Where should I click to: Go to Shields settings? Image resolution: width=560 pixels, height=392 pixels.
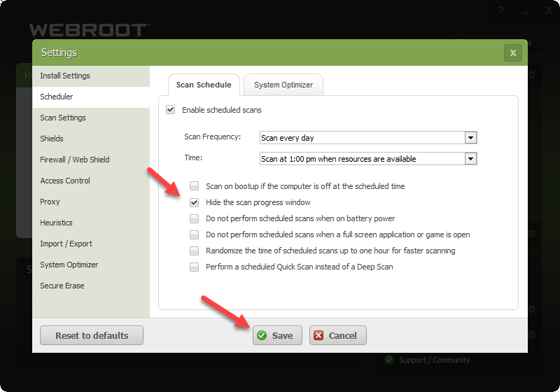click(91, 139)
